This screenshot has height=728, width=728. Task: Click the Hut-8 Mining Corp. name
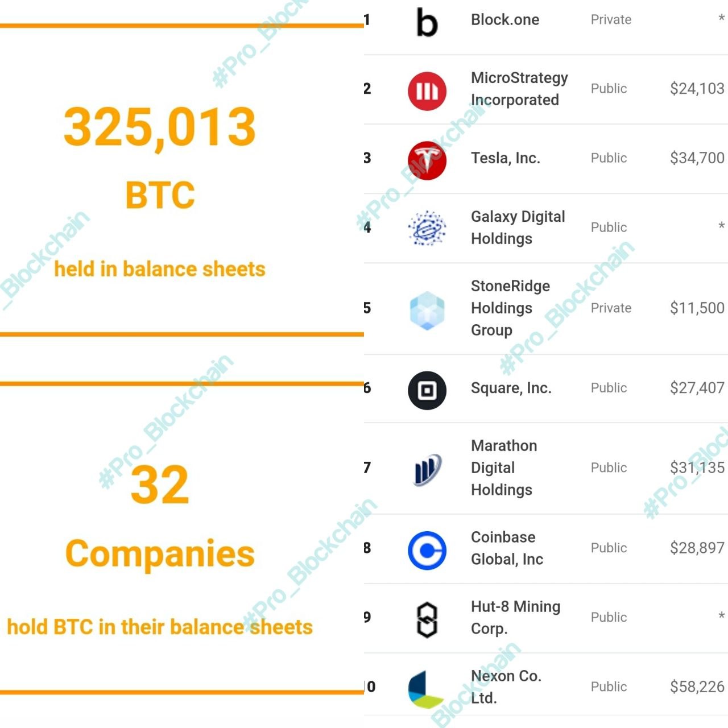(x=515, y=618)
